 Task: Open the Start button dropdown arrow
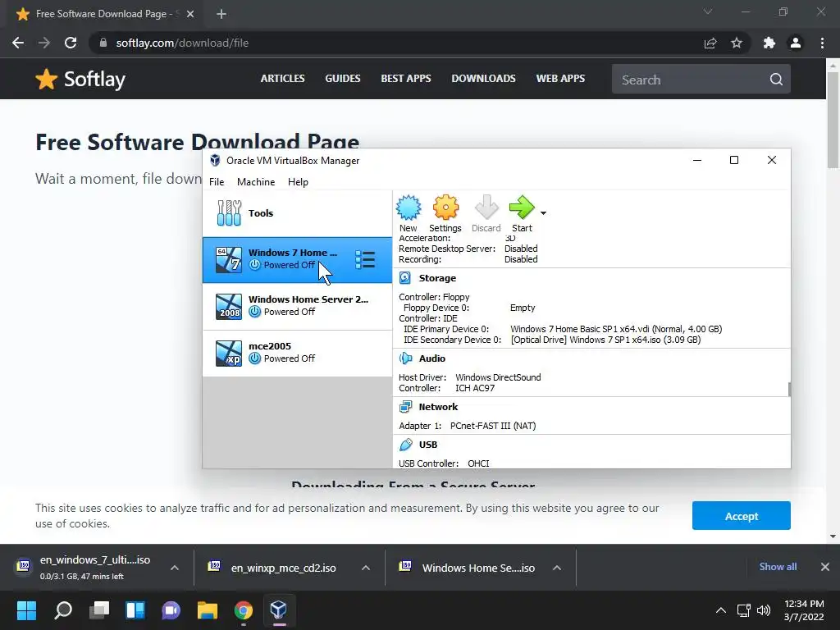click(x=543, y=213)
